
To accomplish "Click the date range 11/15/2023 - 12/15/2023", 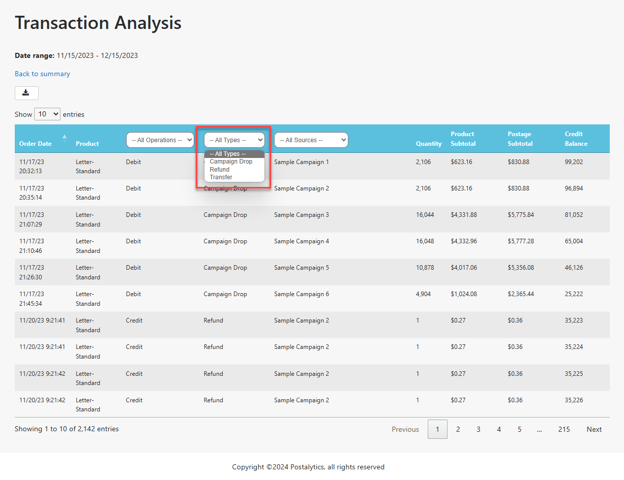I will click(97, 56).
